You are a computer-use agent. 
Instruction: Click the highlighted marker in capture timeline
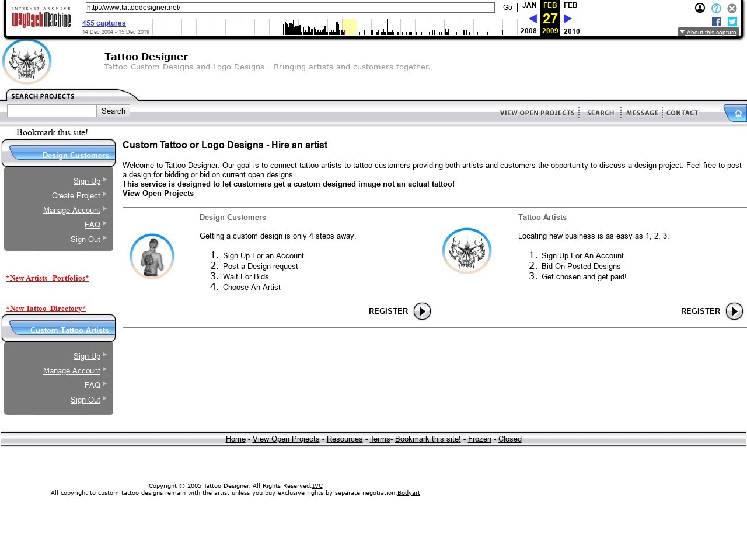point(348,27)
